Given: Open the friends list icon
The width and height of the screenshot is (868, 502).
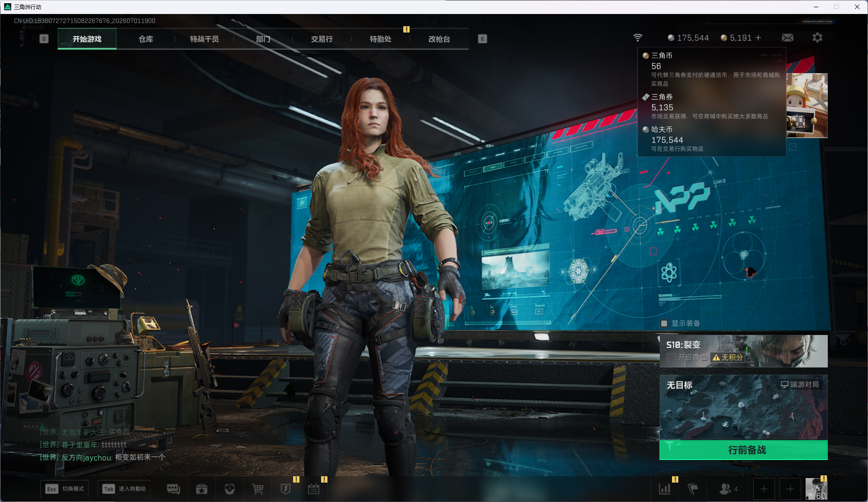Looking at the screenshot, I should (x=728, y=489).
